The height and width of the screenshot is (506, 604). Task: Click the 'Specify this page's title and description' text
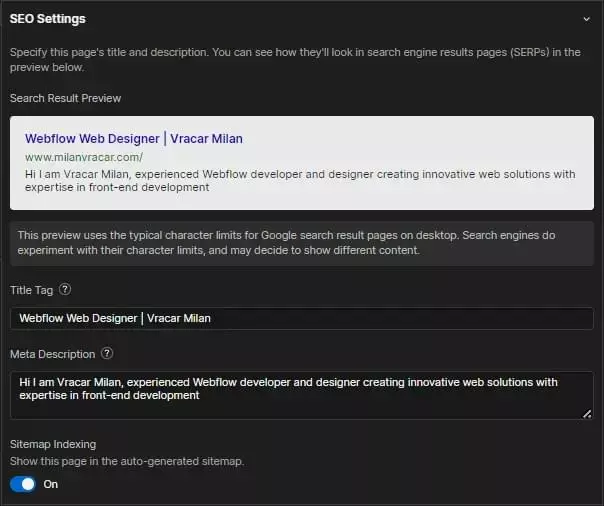[295, 60]
